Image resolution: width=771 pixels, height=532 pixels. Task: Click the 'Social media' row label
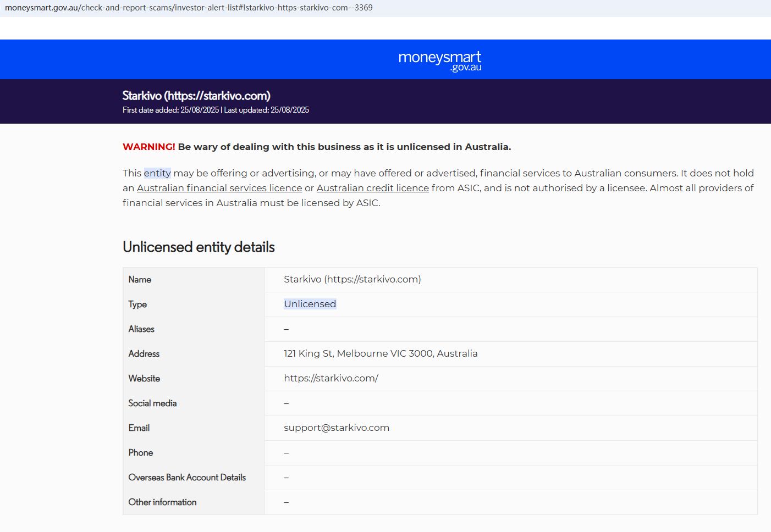point(152,403)
